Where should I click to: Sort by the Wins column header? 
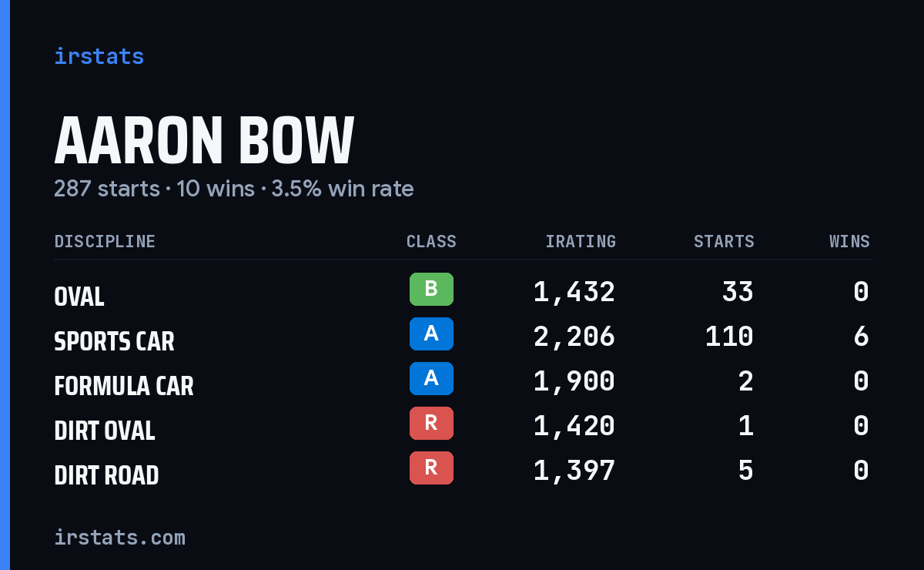point(849,242)
